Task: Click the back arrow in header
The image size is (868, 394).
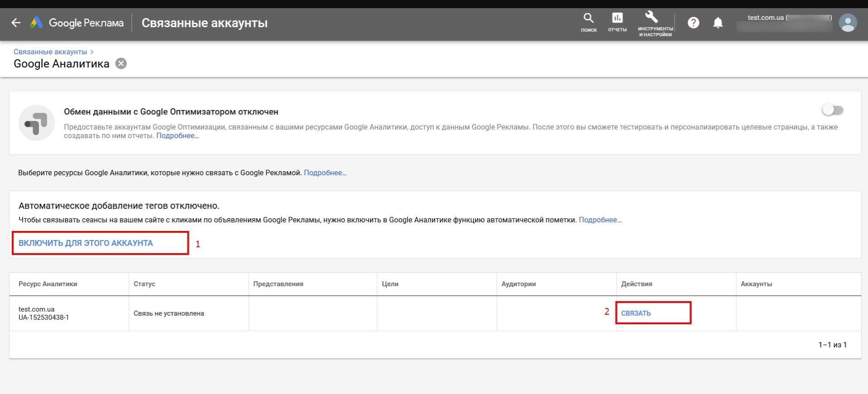Action: pyautogui.click(x=16, y=23)
